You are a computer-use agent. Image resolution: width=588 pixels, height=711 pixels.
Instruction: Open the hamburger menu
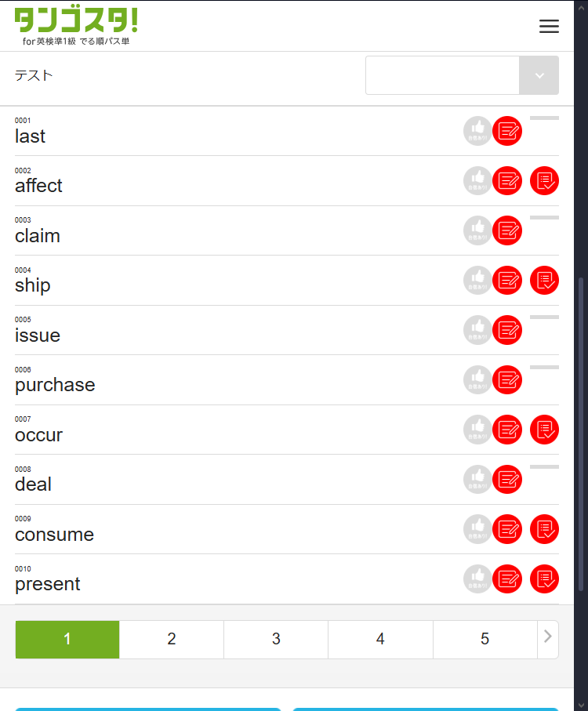549,26
